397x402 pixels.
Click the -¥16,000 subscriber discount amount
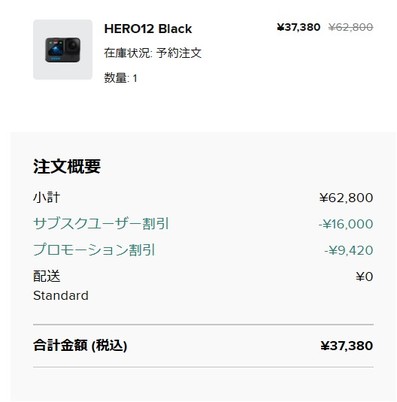point(345,224)
